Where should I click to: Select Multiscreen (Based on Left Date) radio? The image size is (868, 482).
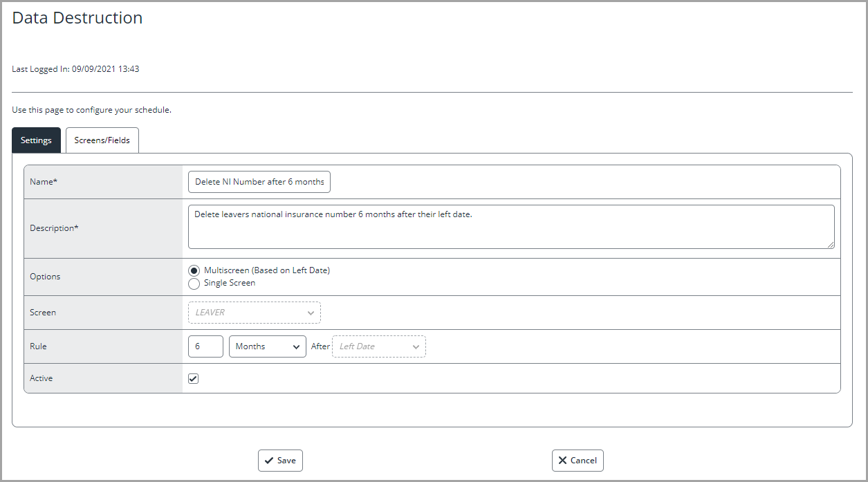(x=194, y=270)
